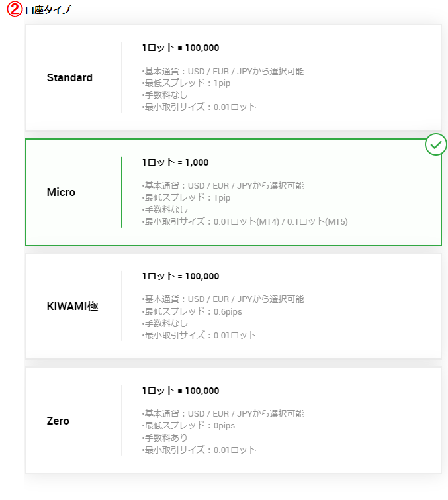Click the KIWAMI極 account name label
This screenshot has height=500, width=448.
pyautogui.click(x=72, y=306)
